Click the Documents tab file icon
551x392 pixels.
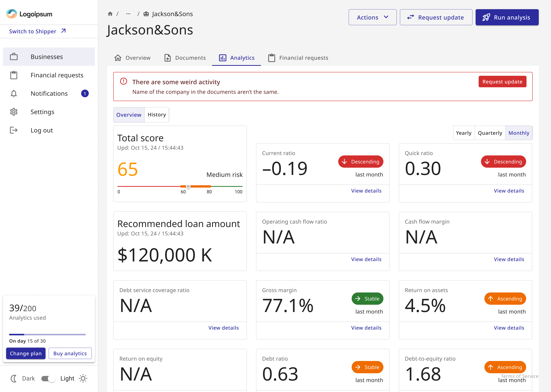tap(167, 58)
